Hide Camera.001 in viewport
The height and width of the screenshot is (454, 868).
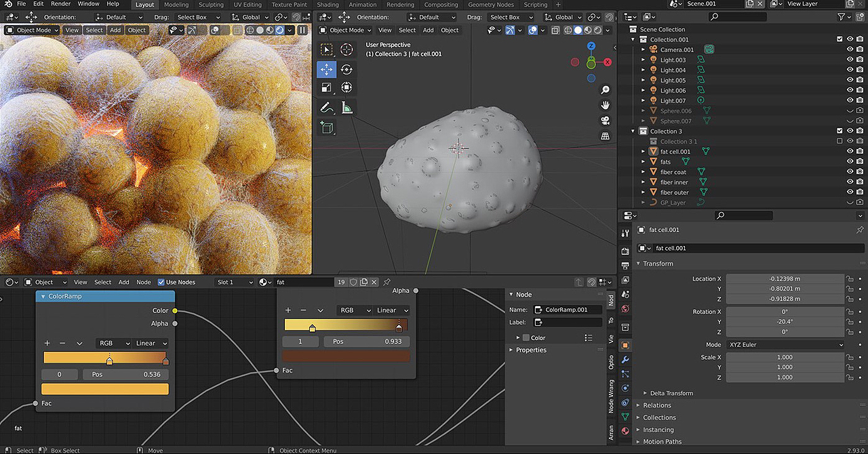(850, 49)
